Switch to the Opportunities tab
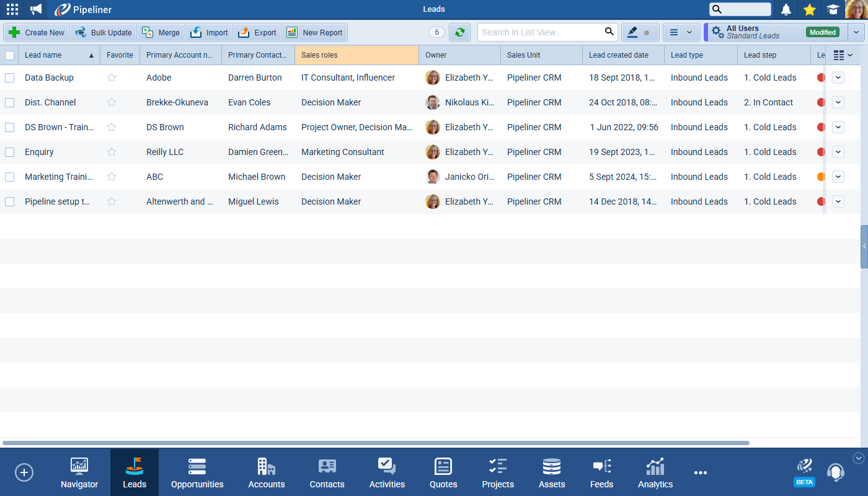 pyautogui.click(x=197, y=473)
